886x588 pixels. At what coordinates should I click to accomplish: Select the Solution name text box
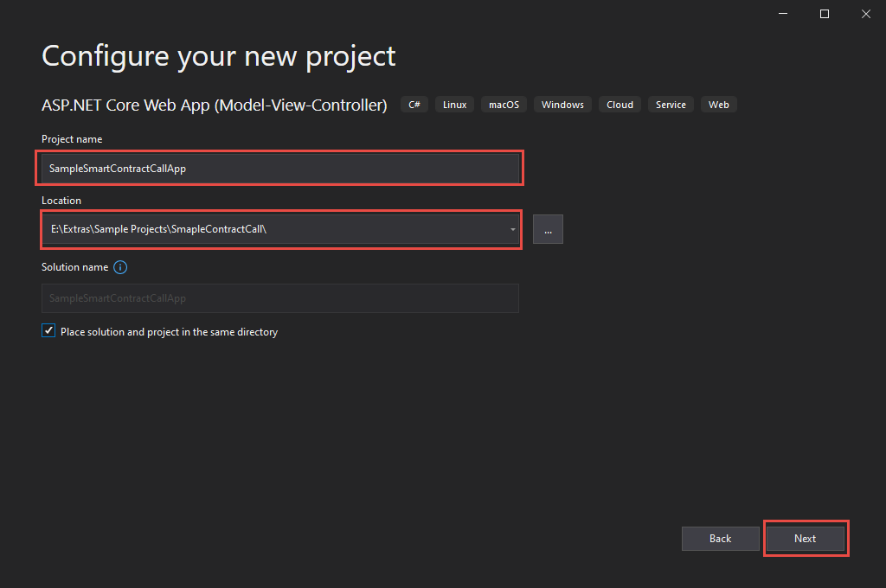point(279,297)
